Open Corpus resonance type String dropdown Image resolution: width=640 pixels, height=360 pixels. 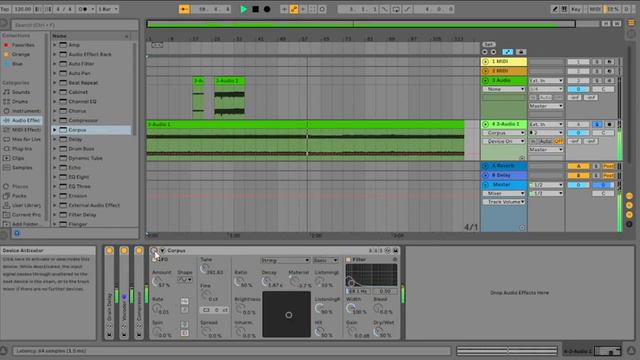285,260
